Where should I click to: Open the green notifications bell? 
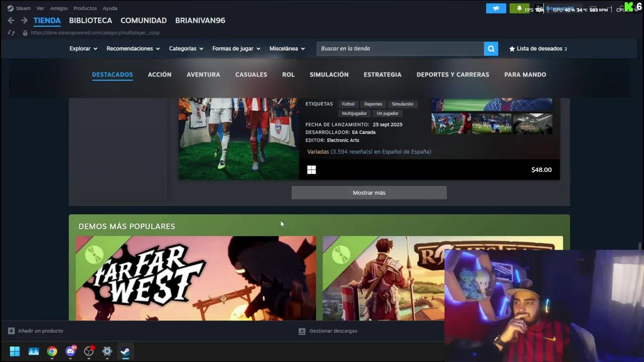point(519,9)
